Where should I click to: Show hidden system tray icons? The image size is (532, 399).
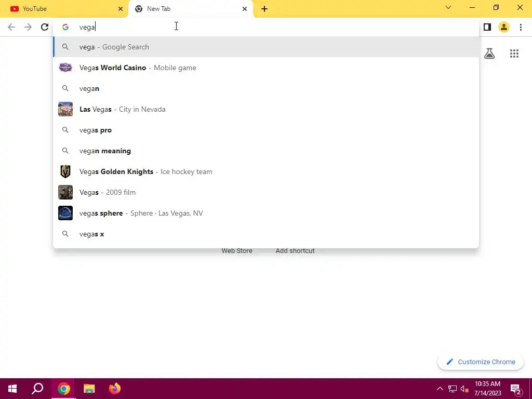click(440, 389)
